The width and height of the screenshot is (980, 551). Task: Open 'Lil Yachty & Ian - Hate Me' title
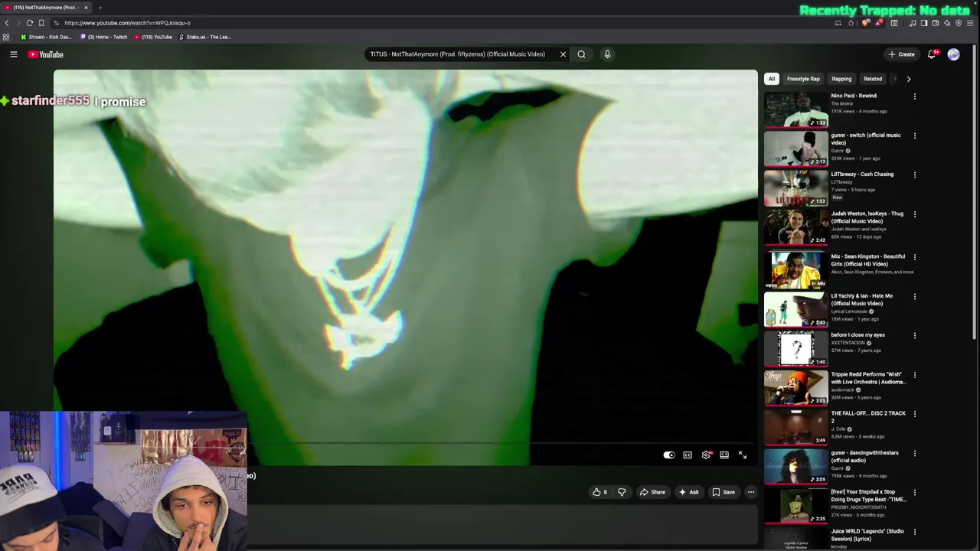(862, 299)
